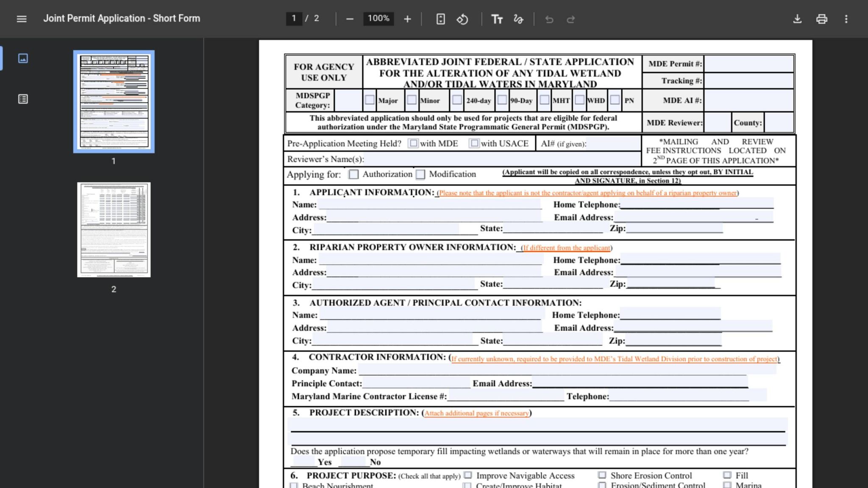Show thumbnails view in sidebar
Viewport: 868px width, 488px height.
point(23,58)
